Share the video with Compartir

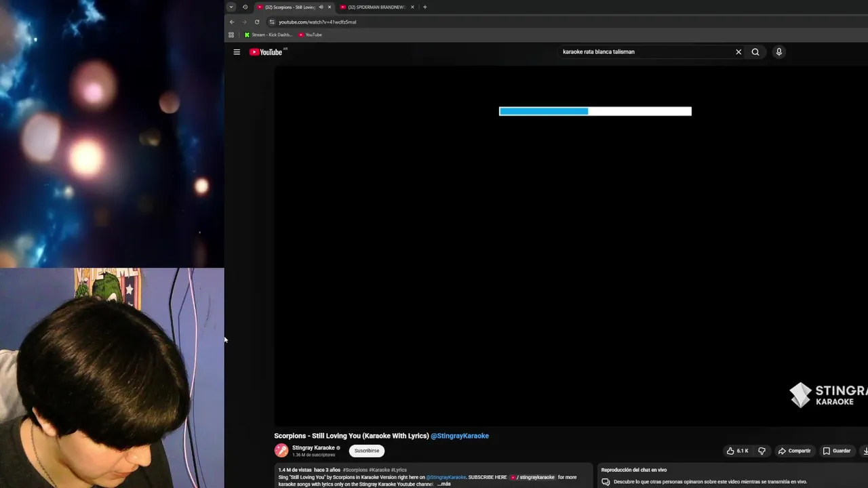pos(794,451)
